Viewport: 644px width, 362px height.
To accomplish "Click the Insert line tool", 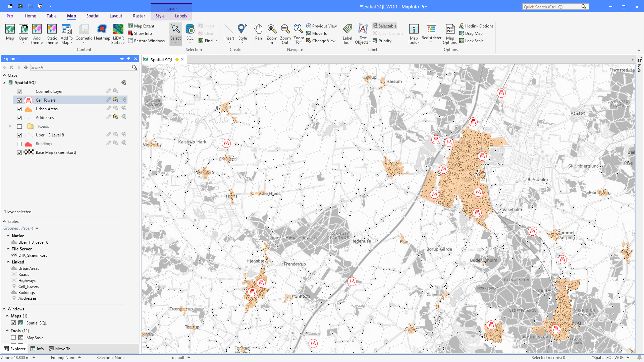I will click(x=229, y=29).
